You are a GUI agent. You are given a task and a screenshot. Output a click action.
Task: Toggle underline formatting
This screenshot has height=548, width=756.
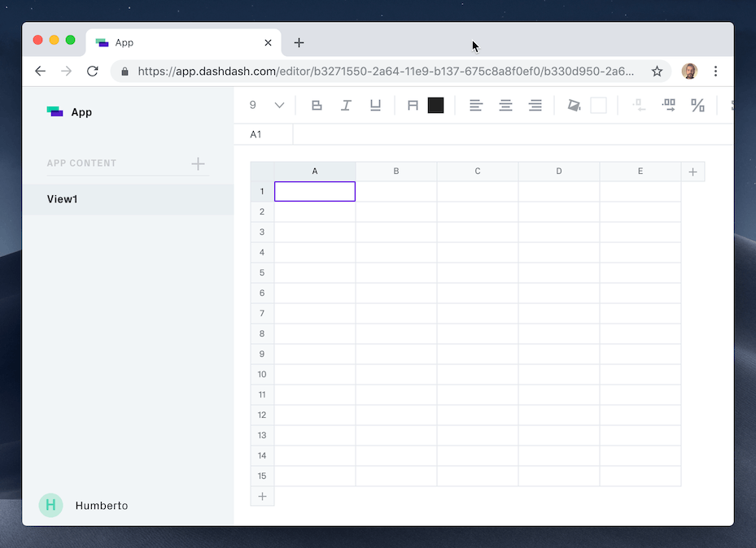pyautogui.click(x=374, y=105)
